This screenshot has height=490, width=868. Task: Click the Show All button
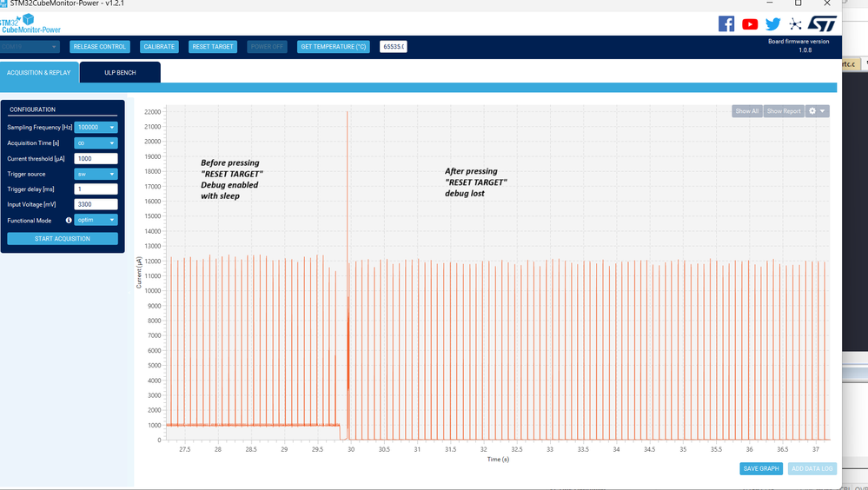[746, 111]
